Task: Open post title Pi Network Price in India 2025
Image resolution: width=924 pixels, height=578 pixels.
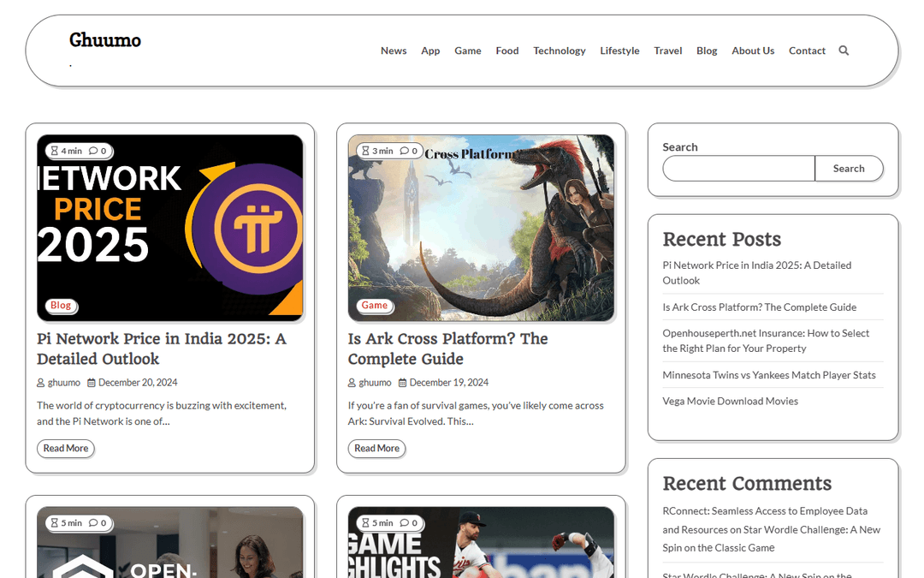Action: click(162, 349)
